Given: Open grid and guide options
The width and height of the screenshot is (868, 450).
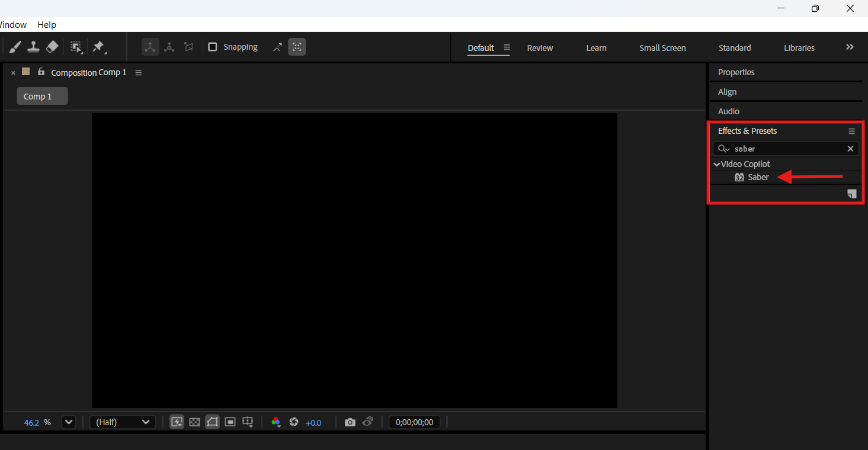Looking at the screenshot, I should [x=248, y=422].
